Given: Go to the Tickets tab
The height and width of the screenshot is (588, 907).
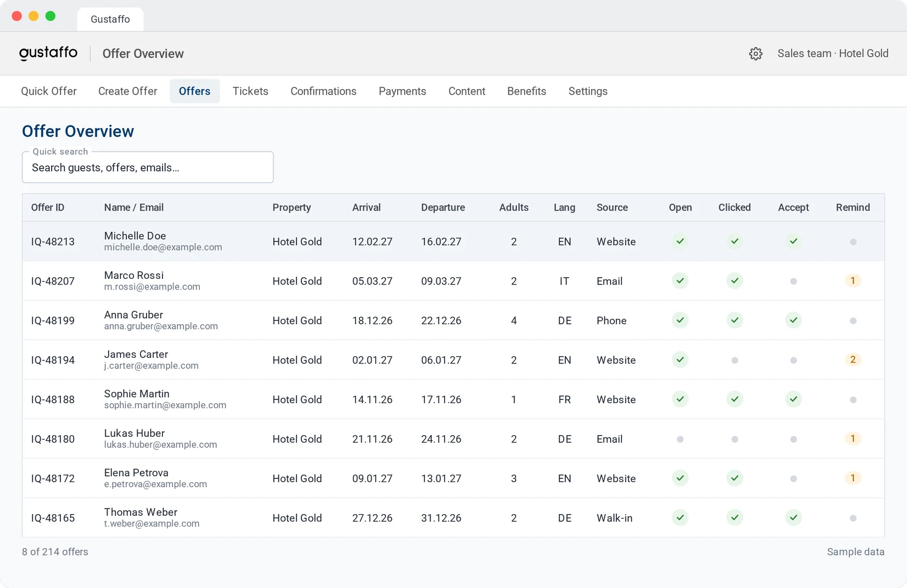Looking at the screenshot, I should point(250,91).
